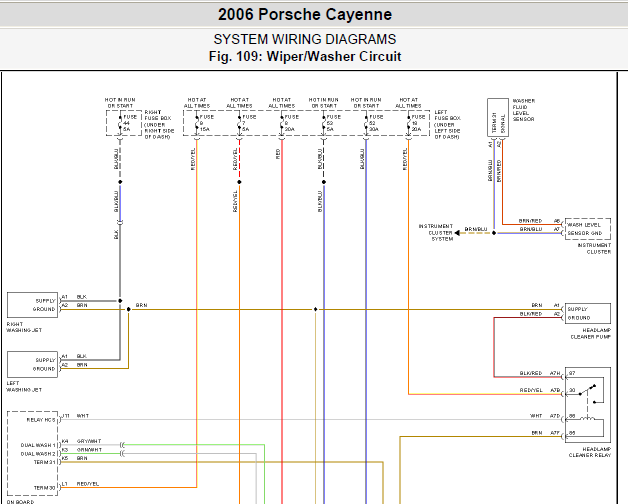
Task: Click the 'BRN/BLU' label at pin A7
Action: [531, 229]
